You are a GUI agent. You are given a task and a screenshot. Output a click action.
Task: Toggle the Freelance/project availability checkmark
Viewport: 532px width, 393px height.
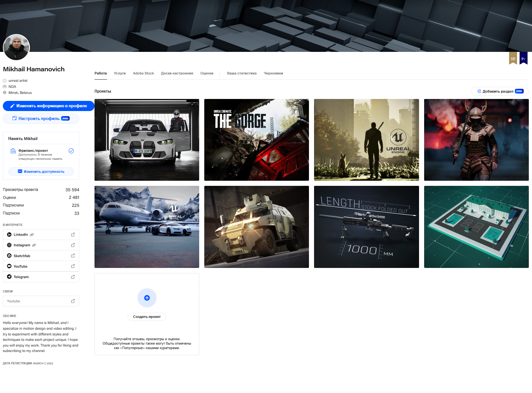71,151
